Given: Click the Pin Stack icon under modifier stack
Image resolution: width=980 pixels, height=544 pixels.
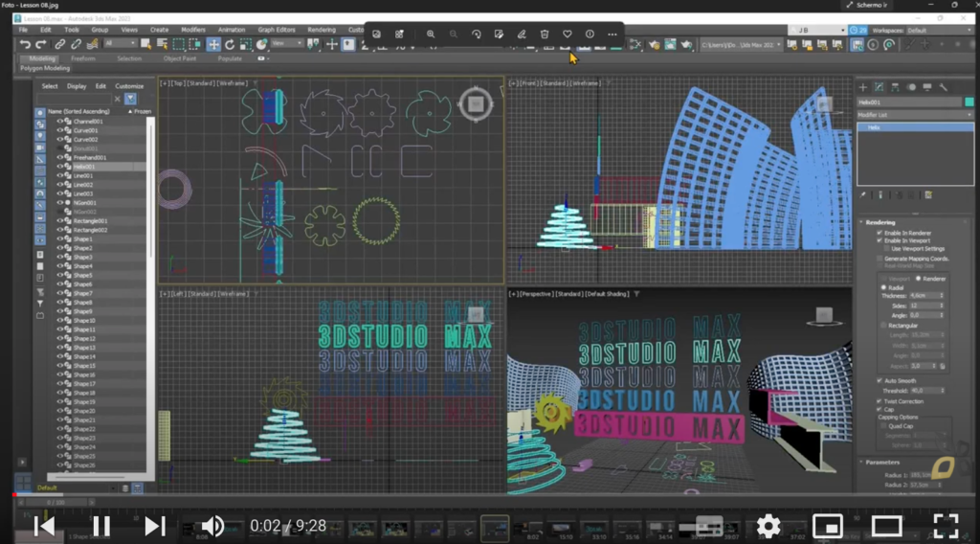Looking at the screenshot, I should [863, 195].
